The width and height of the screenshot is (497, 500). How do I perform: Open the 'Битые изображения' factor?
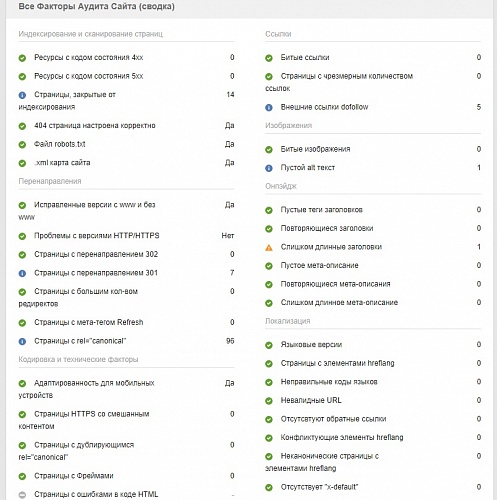[x=315, y=149]
